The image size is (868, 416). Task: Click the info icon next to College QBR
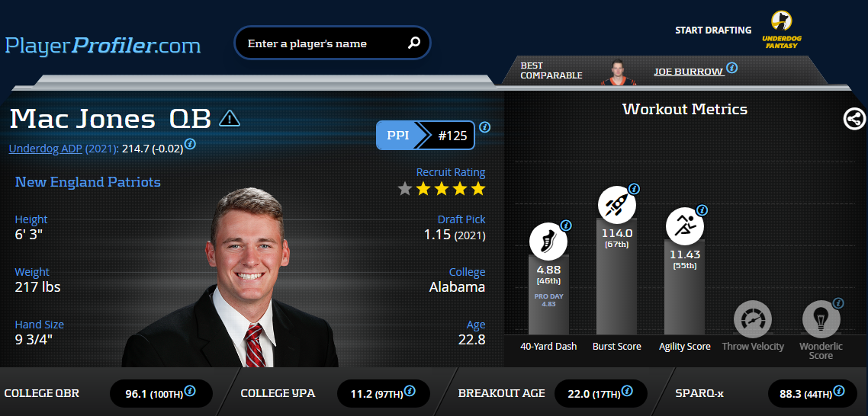[190, 391]
